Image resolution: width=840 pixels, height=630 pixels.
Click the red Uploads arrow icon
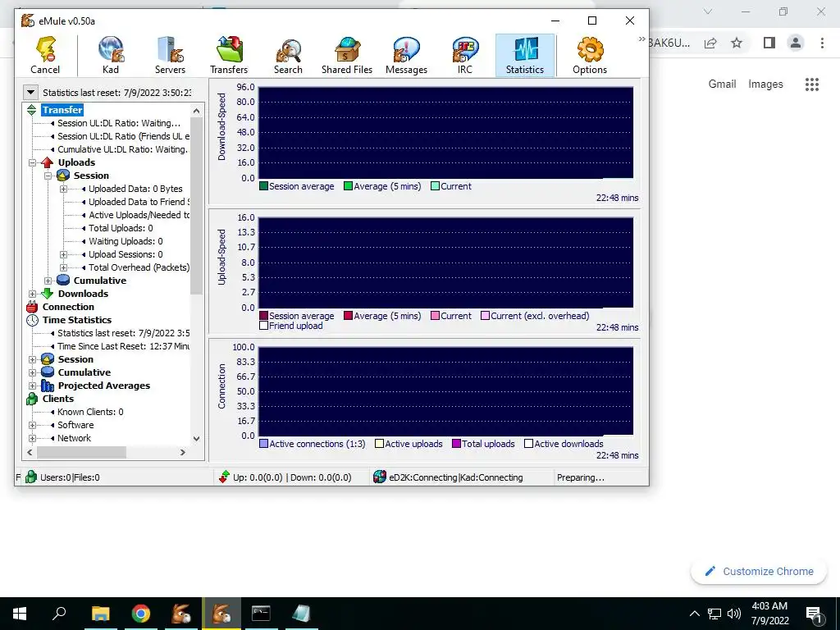(x=47, y=162)
